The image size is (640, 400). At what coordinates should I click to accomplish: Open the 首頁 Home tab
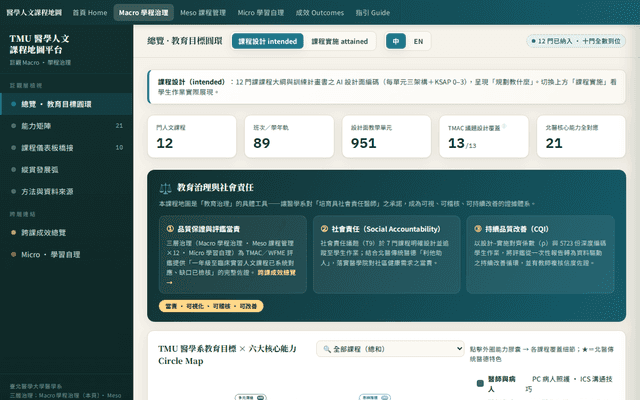pyautogui.click(x=90, y=13)
